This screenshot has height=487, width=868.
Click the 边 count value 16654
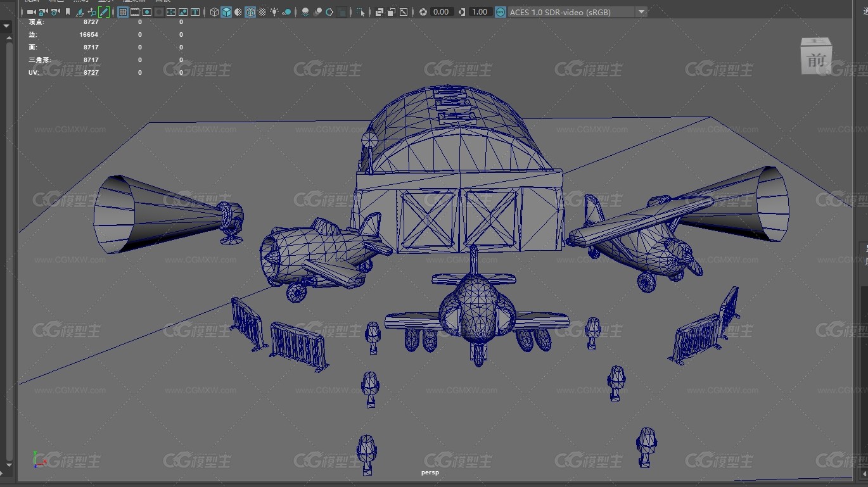[89, 35]
